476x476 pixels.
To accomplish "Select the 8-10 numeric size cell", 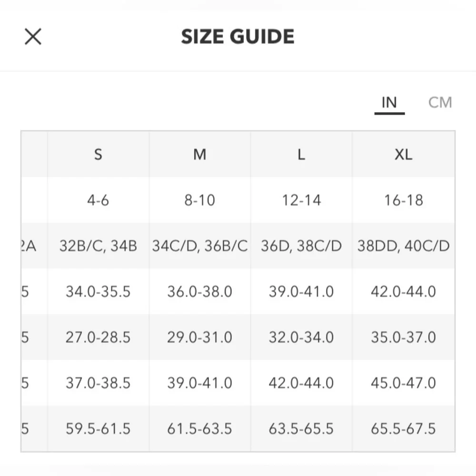I will 200,200.
